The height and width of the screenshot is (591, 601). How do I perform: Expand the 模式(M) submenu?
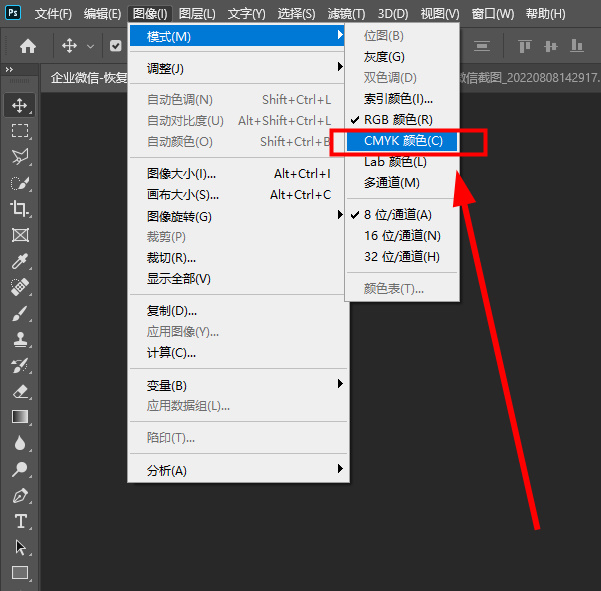click(237, 36)
